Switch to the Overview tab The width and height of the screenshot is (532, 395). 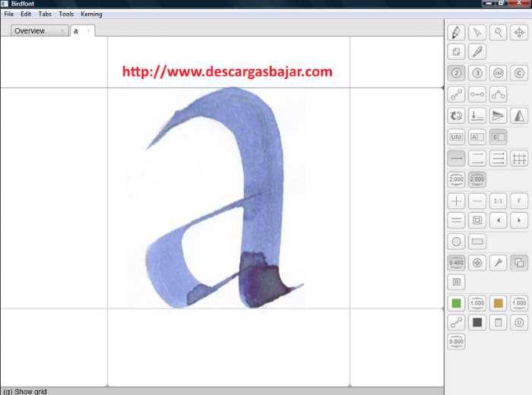coord(40,30)
